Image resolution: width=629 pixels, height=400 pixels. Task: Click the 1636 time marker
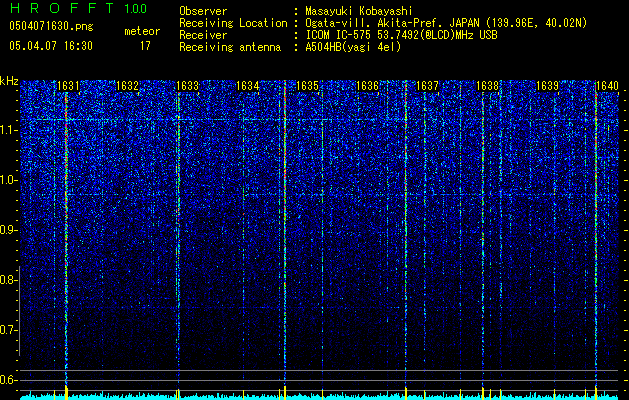367,86
